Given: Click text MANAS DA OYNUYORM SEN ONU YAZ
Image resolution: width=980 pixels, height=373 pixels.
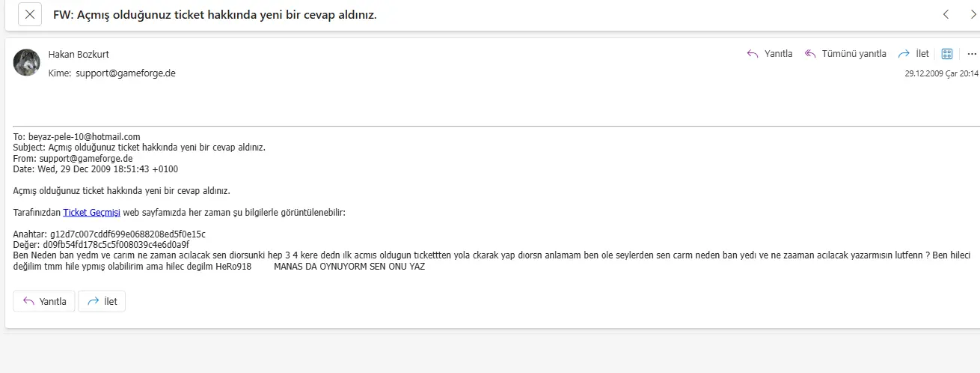Looking at the screenshot, I should pos(349,267).
